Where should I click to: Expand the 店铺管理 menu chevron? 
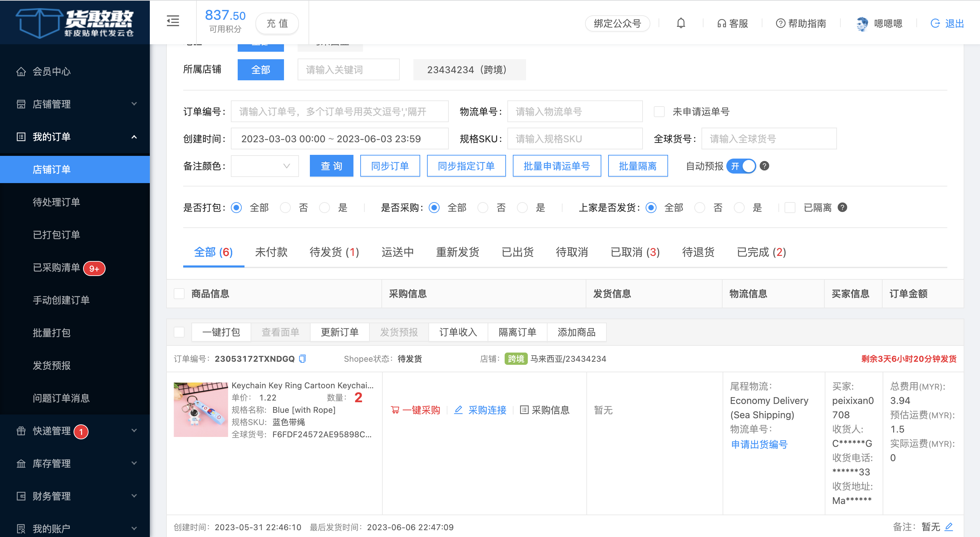tap(134, 104)
